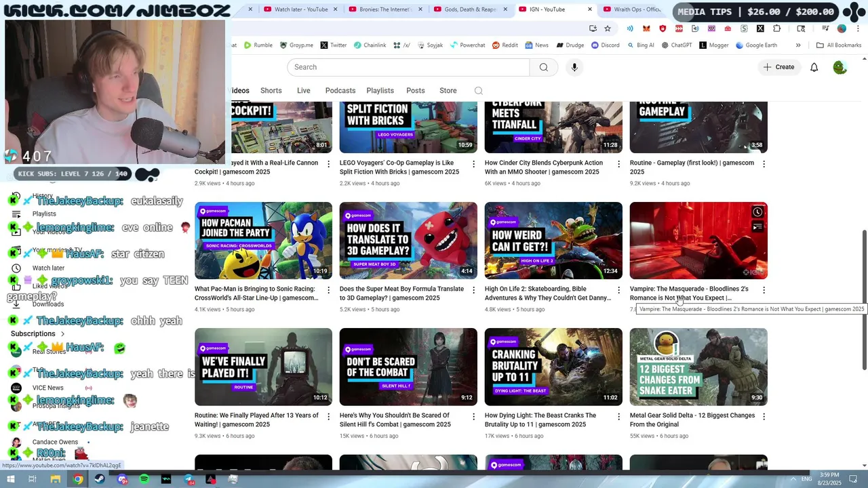Open the channel Playlists tab

[380, 91]
